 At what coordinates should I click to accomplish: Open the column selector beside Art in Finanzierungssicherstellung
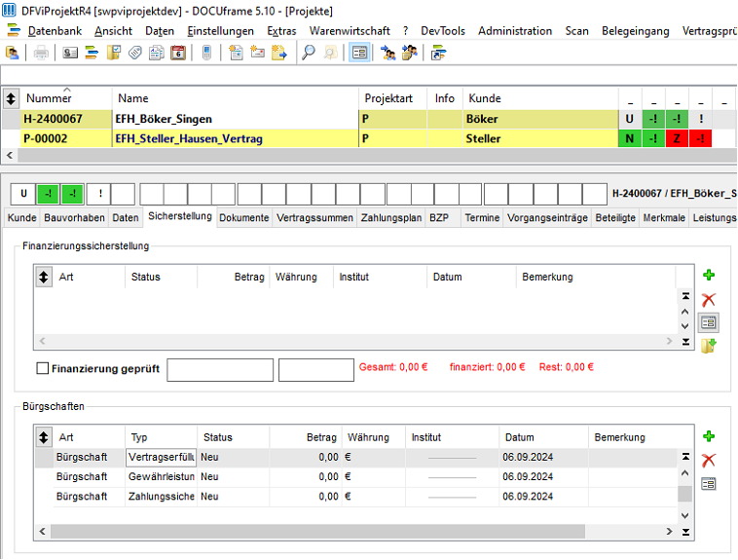click(44, 277)
